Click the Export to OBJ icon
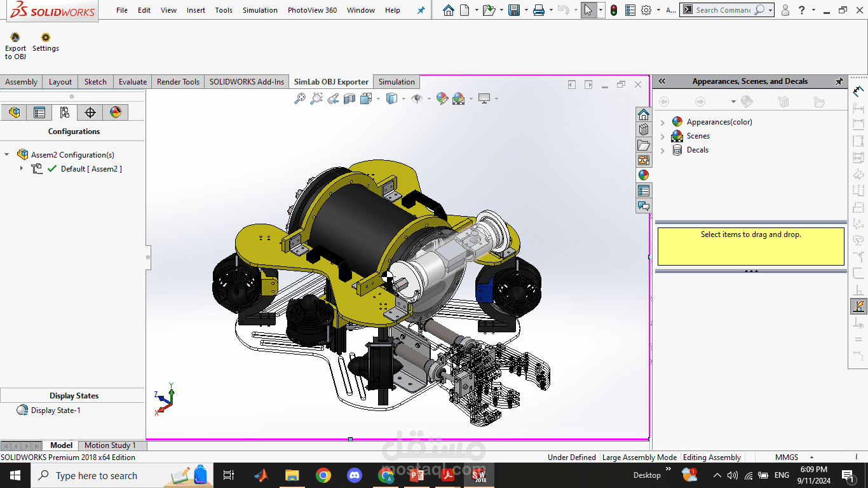Image resolution: width=868 pixels, height=488 pixels. point(15,38)
